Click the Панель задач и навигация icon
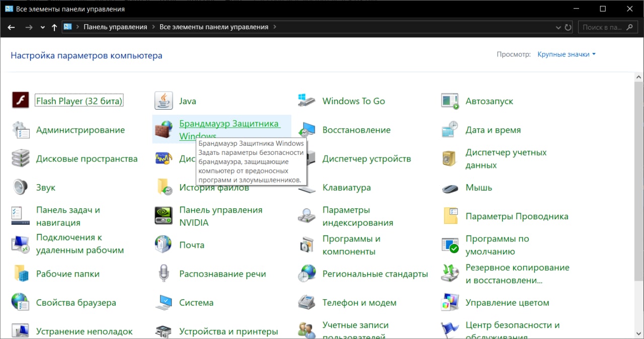 pos(21,216)
